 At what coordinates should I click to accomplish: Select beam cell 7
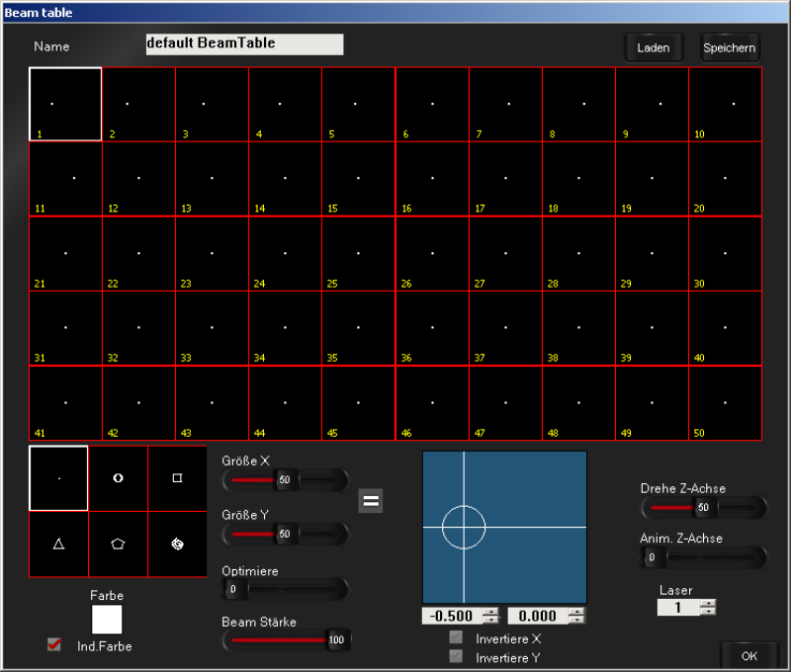tap(506, 104)
